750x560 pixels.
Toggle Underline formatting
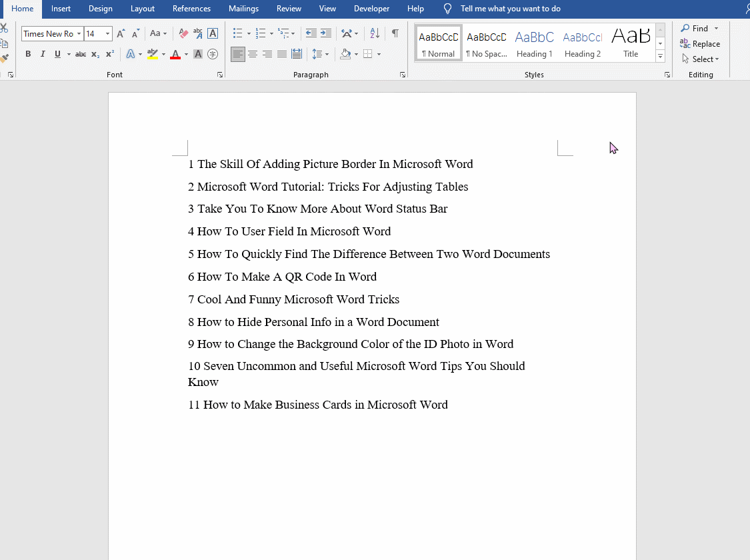(x=57, y=54)
